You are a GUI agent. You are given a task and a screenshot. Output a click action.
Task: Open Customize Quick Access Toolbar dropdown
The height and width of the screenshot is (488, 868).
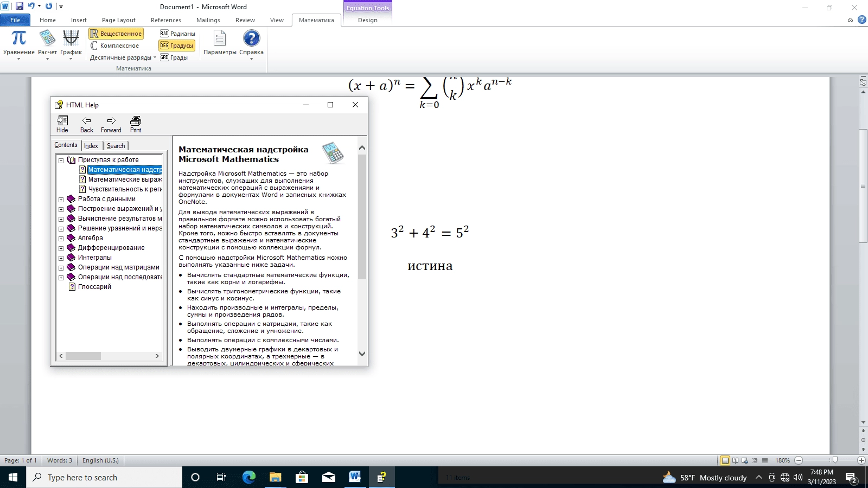click(61, 7)
